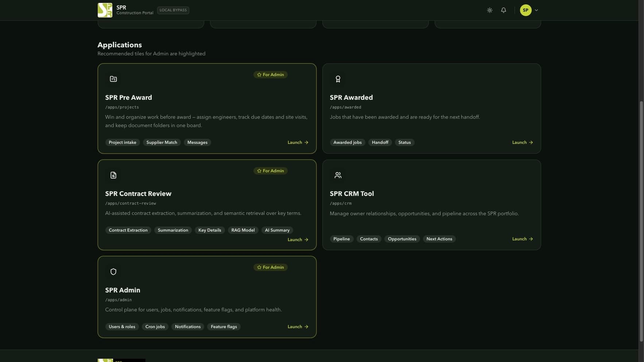Select the Next Actions tag
This screenshot has width=644, height=362.
(439, 239)
